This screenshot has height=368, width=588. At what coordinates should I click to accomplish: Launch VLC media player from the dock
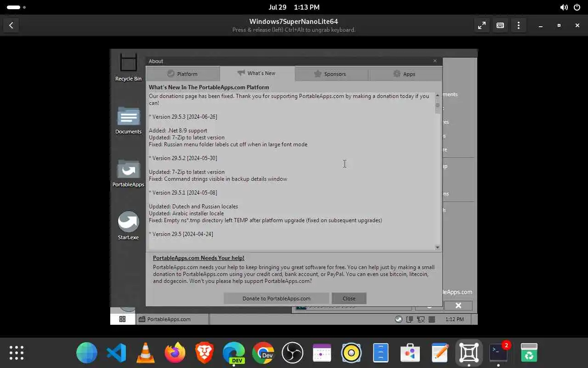click(146, 353)
